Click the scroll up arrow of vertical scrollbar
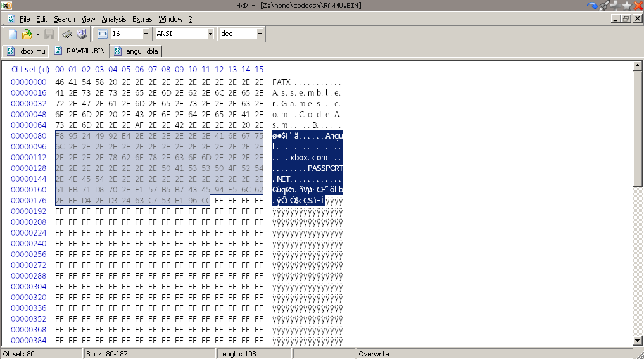 click(637, 65)
